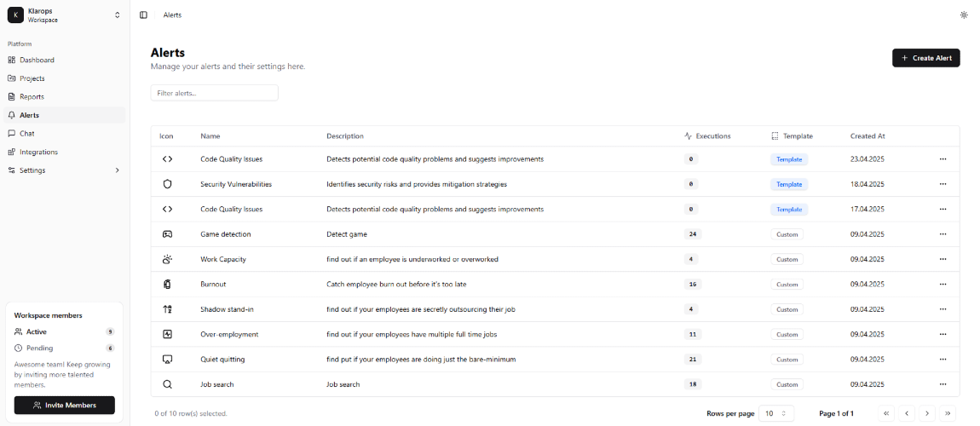
Task: Select Alerts in the sidebar
Action: click(65, 115)
